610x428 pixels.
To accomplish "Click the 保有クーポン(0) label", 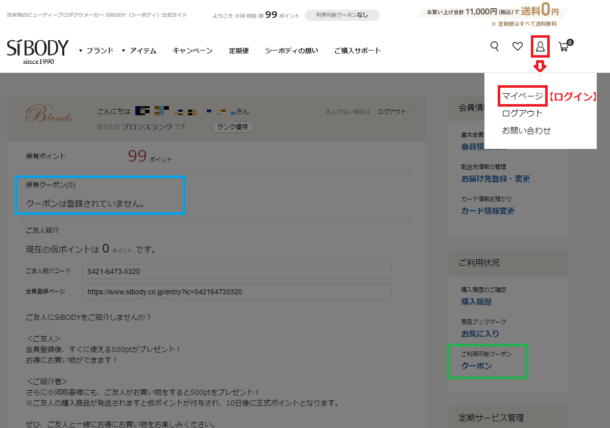I will click(51, 185).
